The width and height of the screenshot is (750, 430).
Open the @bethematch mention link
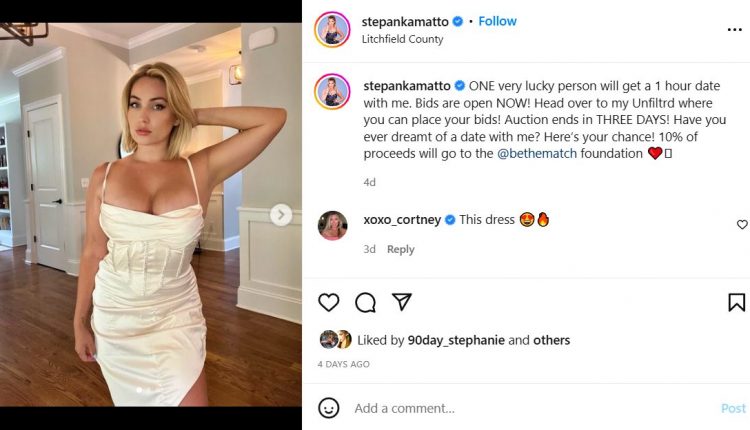[x=537, y=154]
